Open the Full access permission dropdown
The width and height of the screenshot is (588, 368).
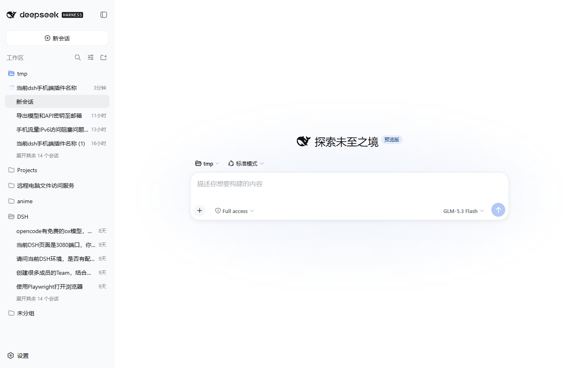(x=235, y=211)
